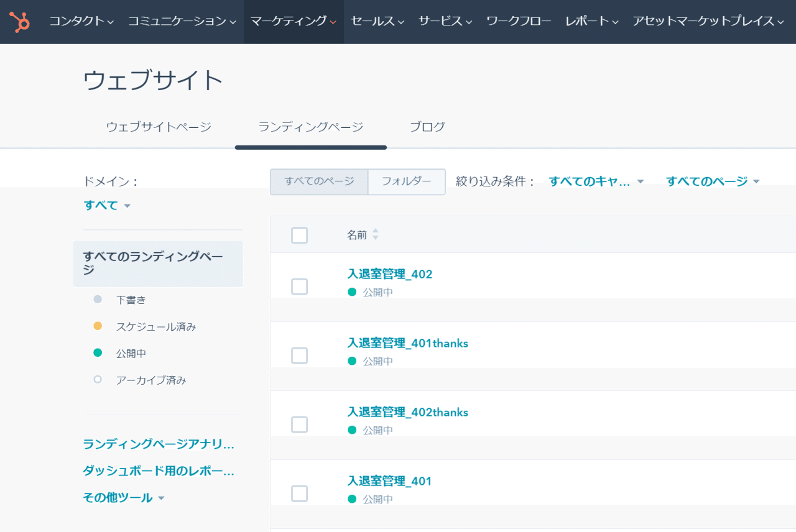Toggle the select-all checkbox in the header
Screen dimensions: 796x532
299,235
